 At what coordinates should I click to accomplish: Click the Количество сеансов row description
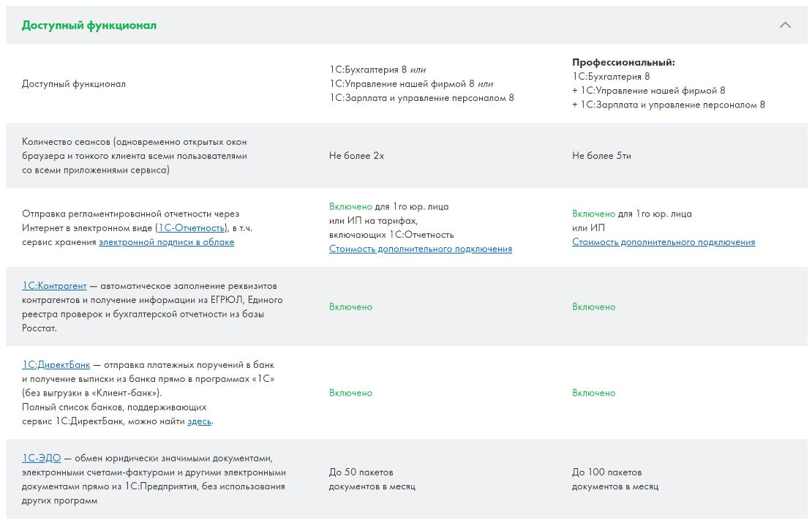(134, 155)
